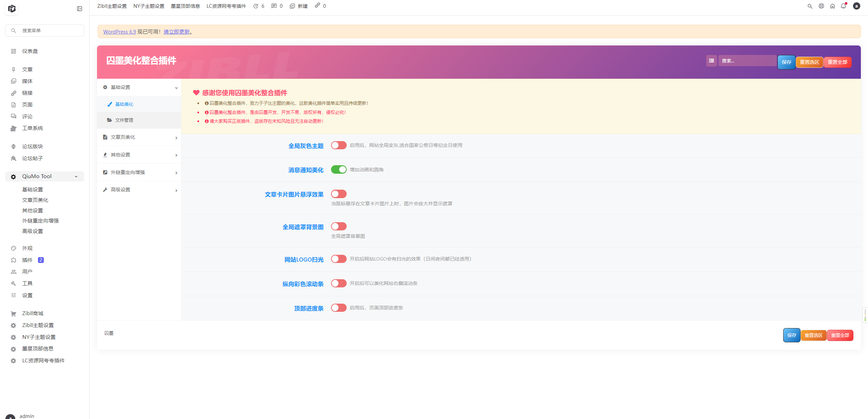The image size is (868, 419).
Task: Click the home icon in top bar
Action: tap(832, 6)
